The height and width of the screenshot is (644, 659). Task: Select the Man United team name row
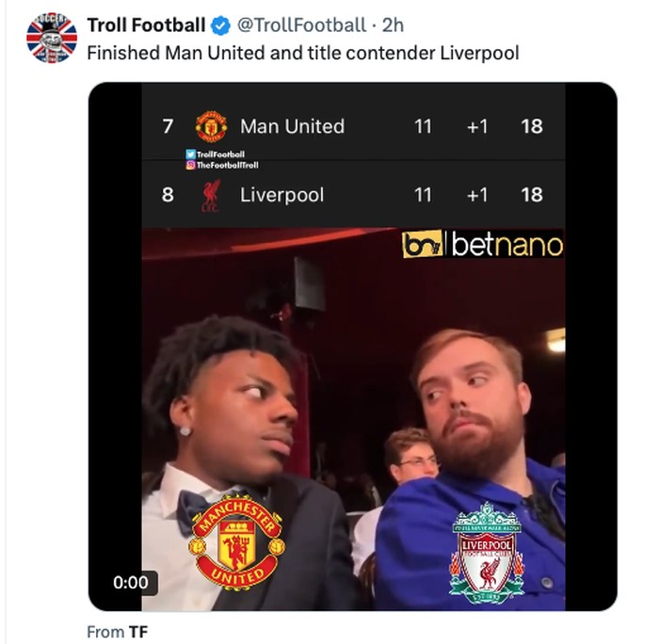coord(292,126)
